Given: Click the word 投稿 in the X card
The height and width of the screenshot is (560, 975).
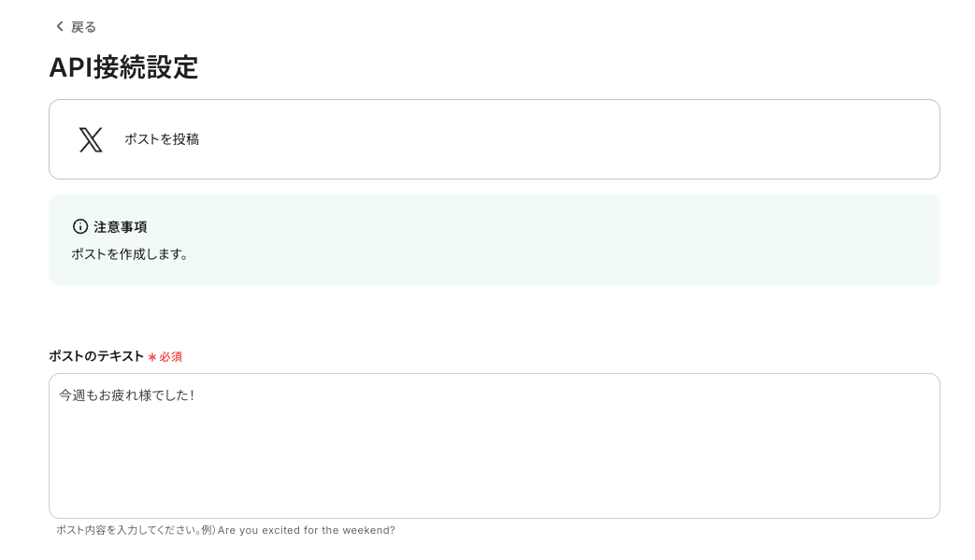Looking at the screenshot, I should point(186,139).
